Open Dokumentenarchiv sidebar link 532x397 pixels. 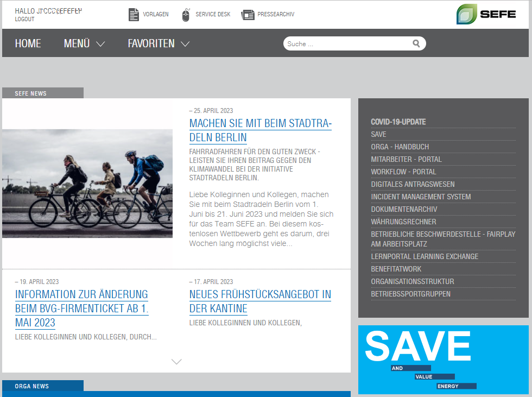(404, 209)
